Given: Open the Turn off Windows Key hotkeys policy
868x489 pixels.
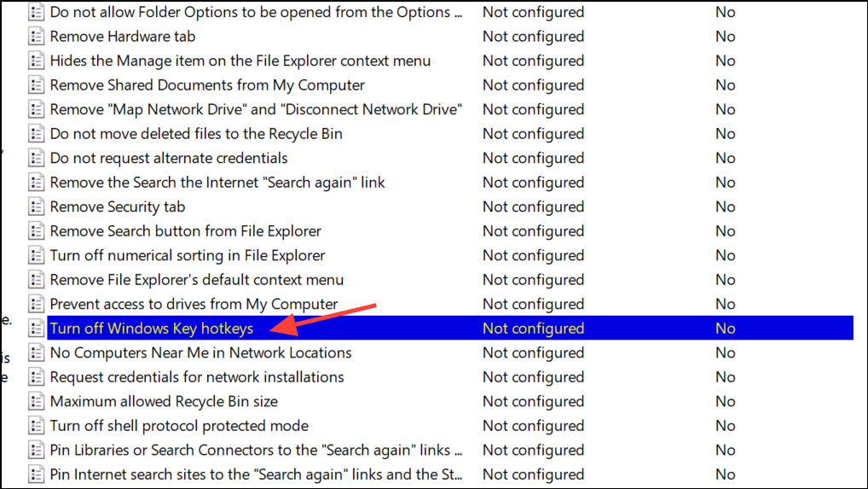Looking at the screenshot, I should coord(151,329).
